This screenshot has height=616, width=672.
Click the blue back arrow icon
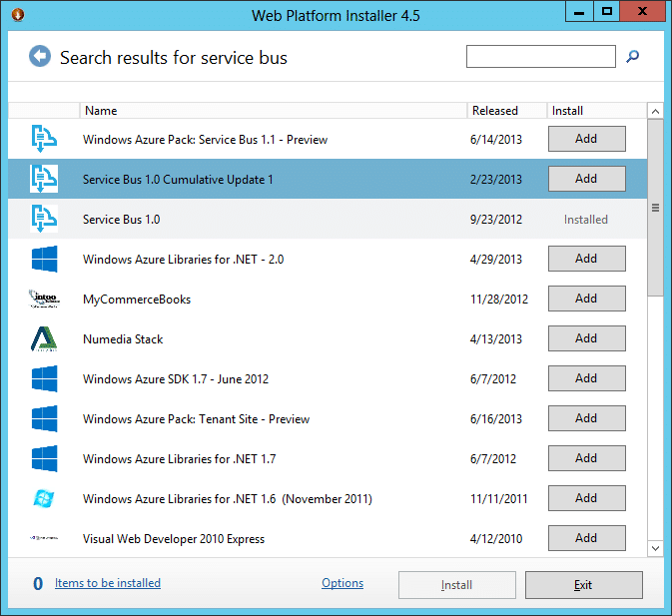coord(40,57)
